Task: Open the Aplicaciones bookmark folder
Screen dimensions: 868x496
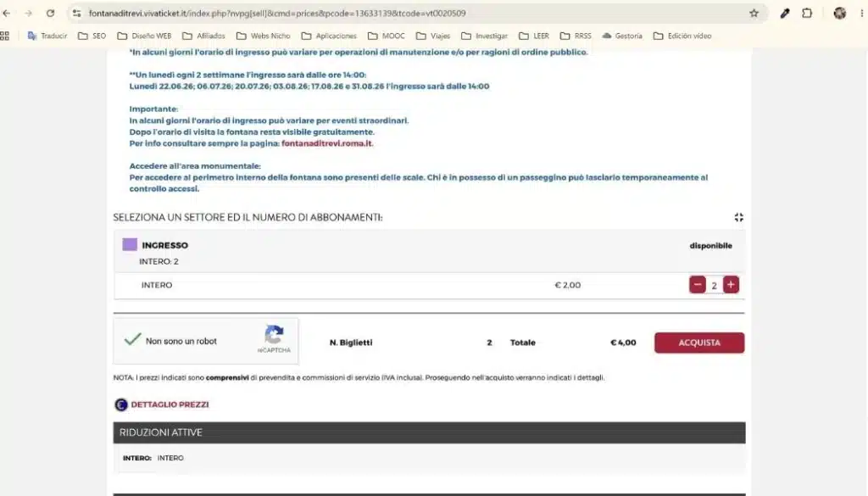Action: click(329, 36)
